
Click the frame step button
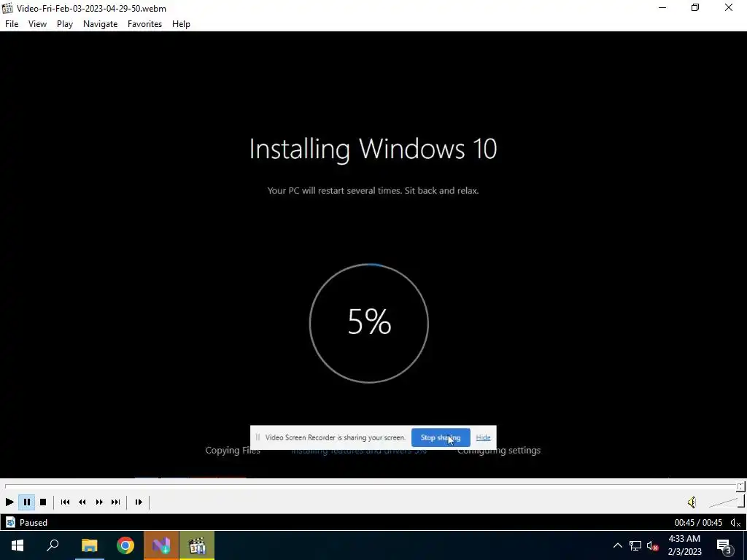pos(139,502)
